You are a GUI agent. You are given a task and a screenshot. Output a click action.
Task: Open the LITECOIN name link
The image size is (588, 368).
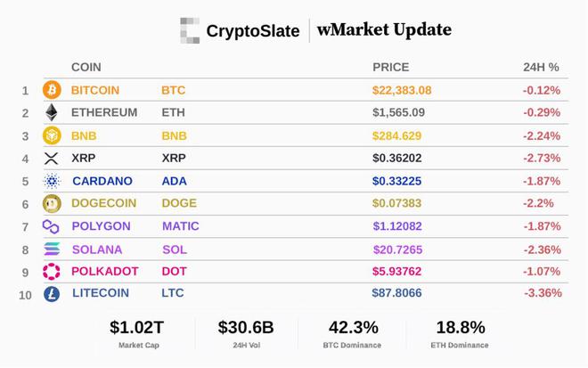pyautogui.click(x=101, y=293)
